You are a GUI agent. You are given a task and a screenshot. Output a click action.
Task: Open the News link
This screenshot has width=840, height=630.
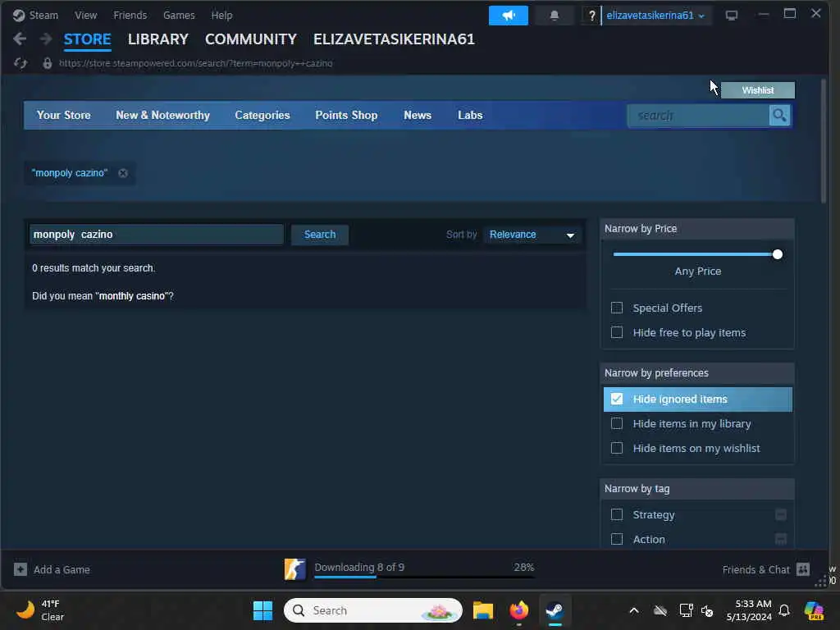click(418, 115)
